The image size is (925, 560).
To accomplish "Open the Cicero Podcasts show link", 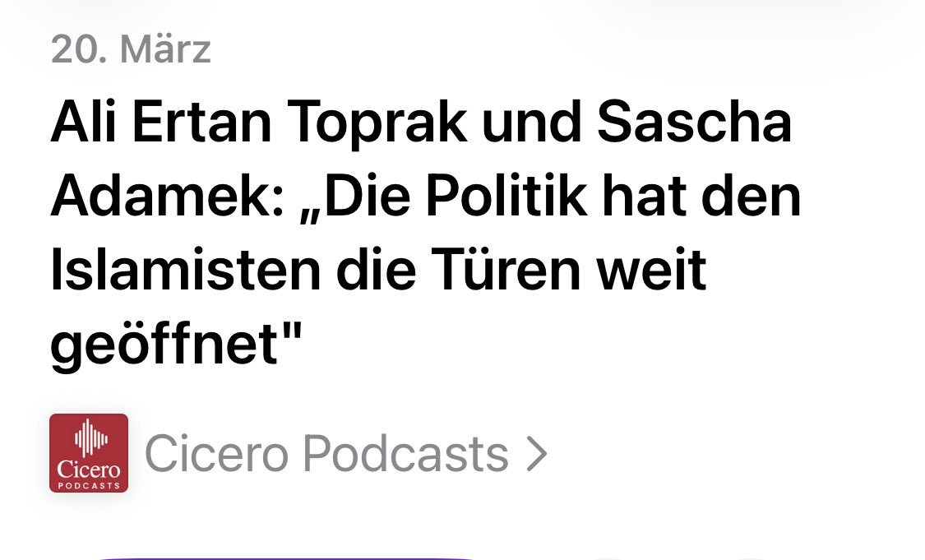I will click(x=346, y=454).
